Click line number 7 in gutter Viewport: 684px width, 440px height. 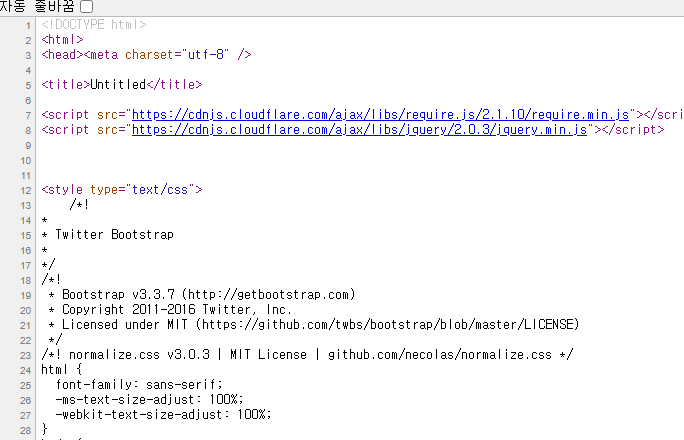(x=28, y=116)
